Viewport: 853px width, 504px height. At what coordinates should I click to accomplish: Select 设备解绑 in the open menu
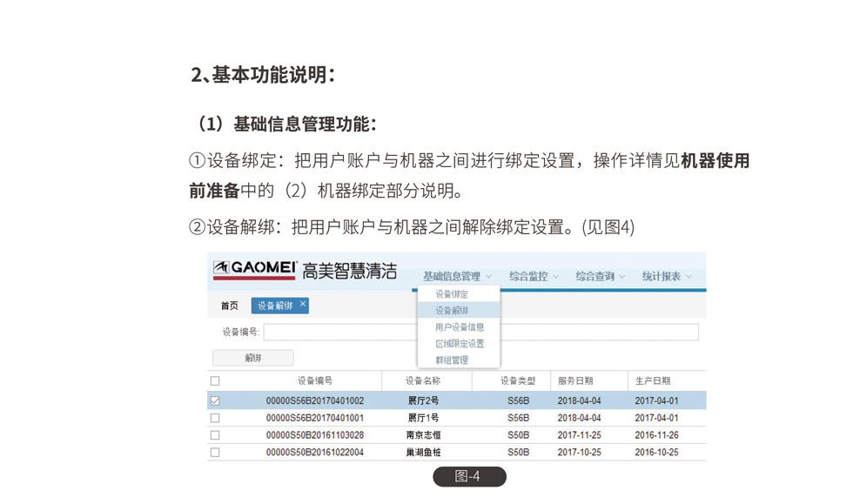click(452, 311)
